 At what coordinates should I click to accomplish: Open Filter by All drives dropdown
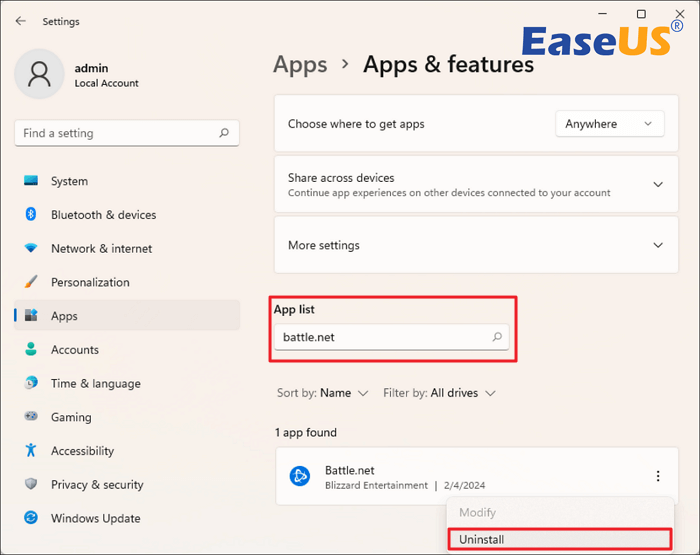[439, 393]
